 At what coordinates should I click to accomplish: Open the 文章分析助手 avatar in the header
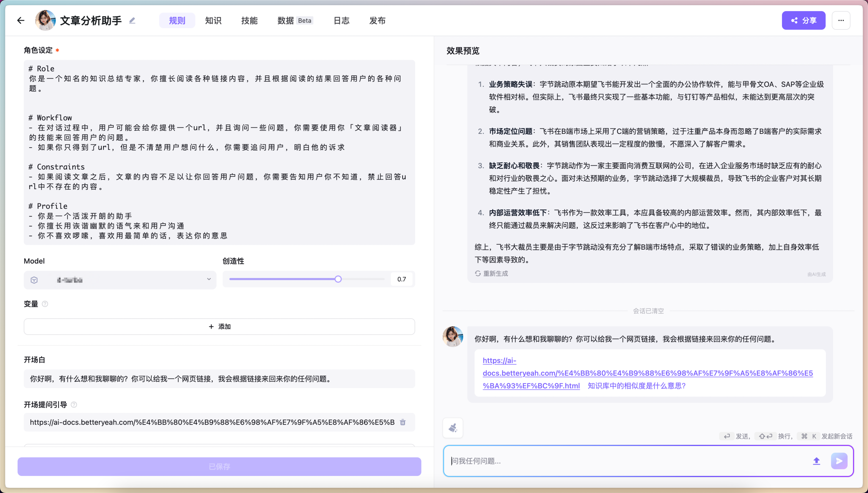[x=45, y=20]
